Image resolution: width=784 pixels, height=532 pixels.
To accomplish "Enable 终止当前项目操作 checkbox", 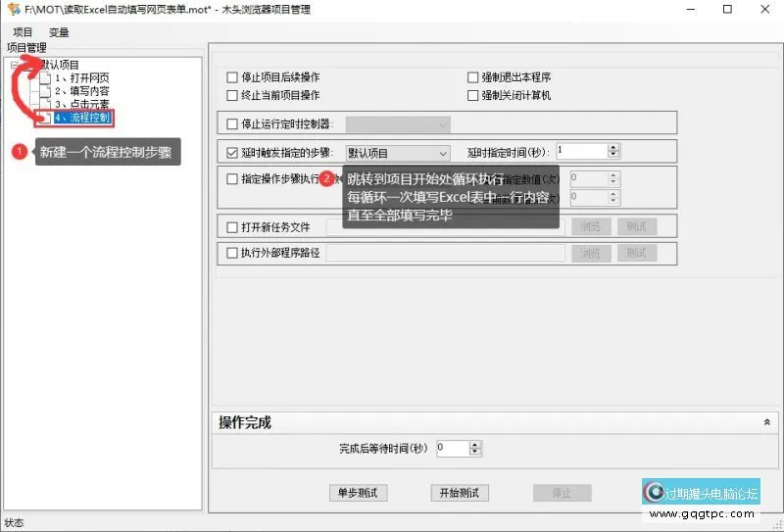I will (232, 95).
